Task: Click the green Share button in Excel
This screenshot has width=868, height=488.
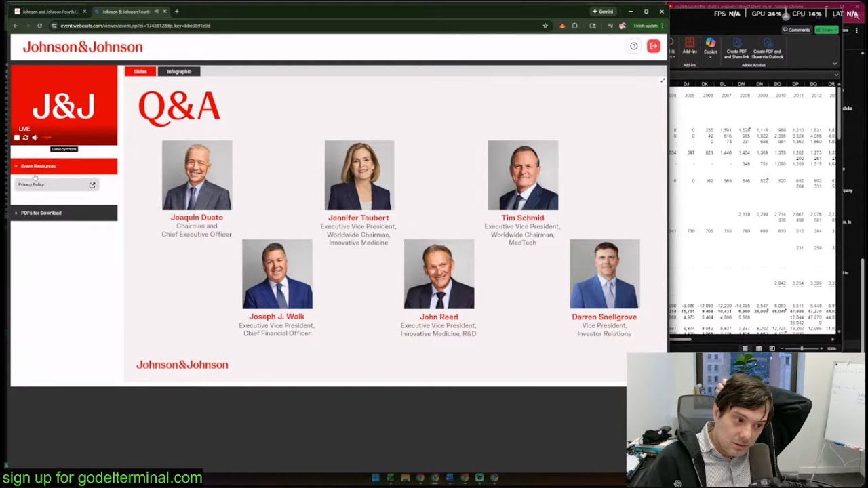Action: [827, 30]
